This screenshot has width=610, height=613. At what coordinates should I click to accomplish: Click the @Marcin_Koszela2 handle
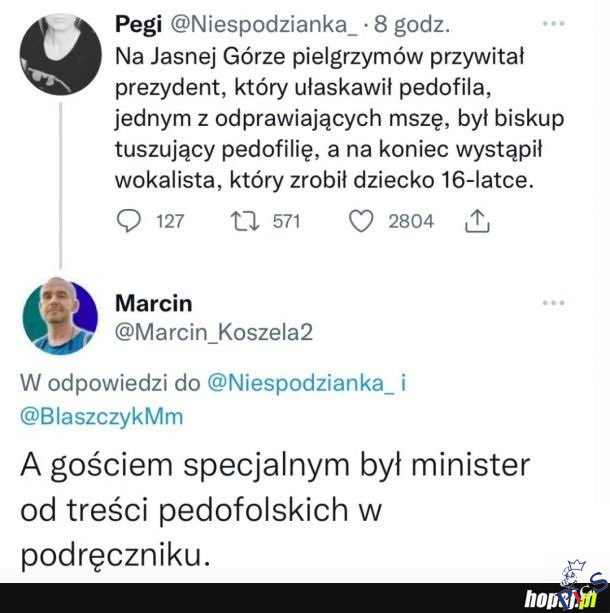click(214, 332)
